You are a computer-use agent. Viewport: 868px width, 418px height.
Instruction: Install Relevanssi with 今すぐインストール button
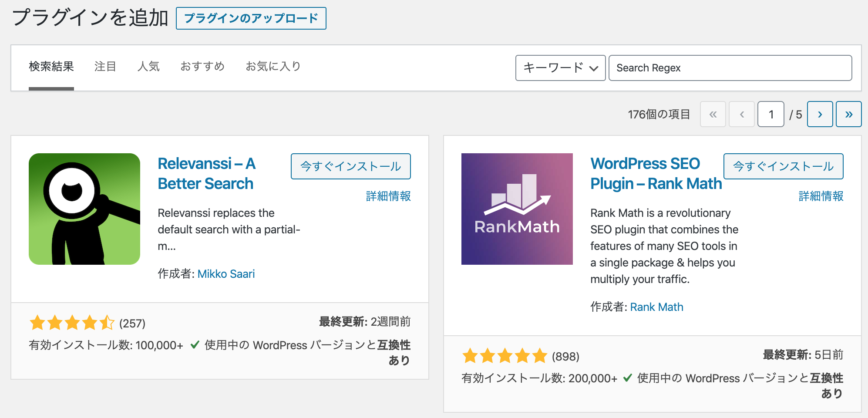(351, 166)
